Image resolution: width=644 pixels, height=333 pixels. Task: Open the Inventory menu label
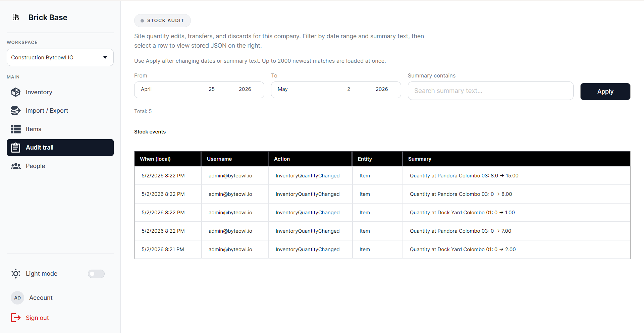point(39,92)
